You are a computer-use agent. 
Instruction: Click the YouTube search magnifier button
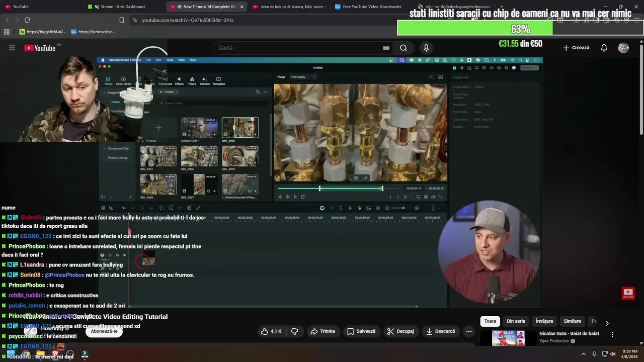tap(404, 48)
